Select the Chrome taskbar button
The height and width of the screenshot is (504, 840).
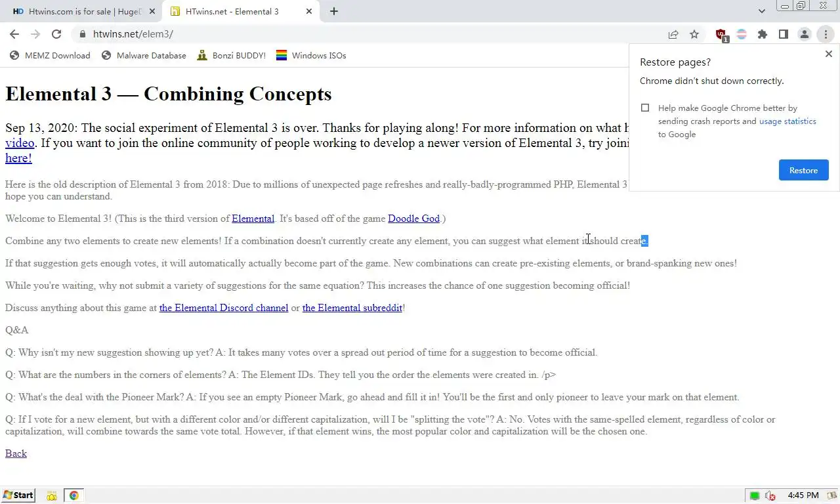point(73,495)
